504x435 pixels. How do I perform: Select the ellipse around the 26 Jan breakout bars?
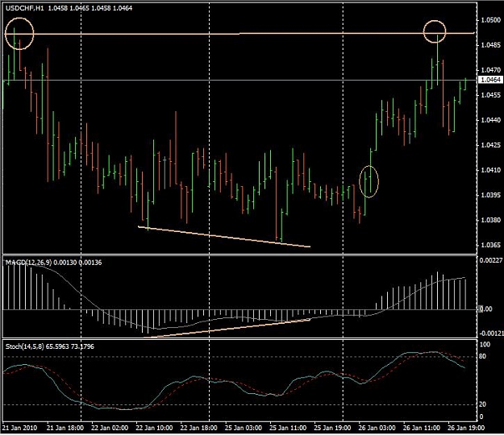coord(369,181)
